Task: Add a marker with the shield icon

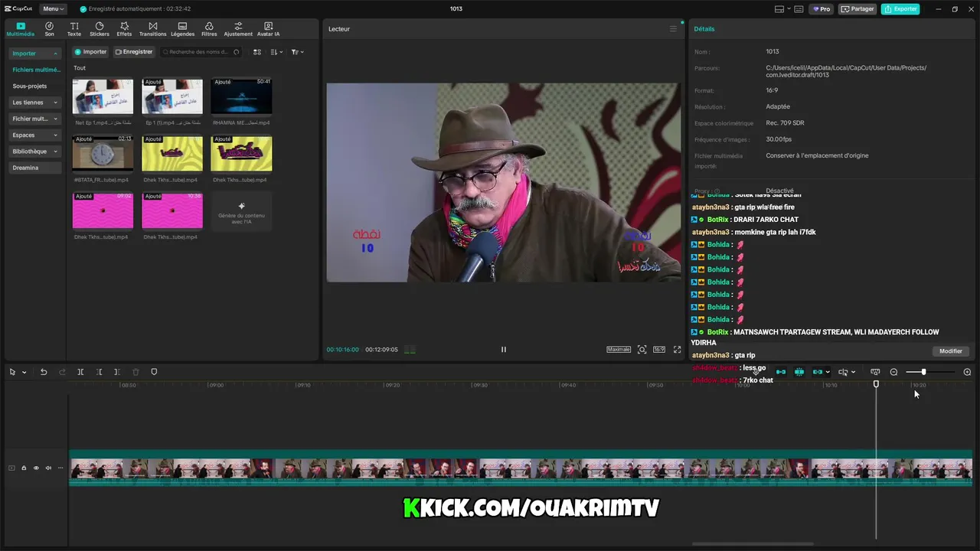Action: point(154,372)
